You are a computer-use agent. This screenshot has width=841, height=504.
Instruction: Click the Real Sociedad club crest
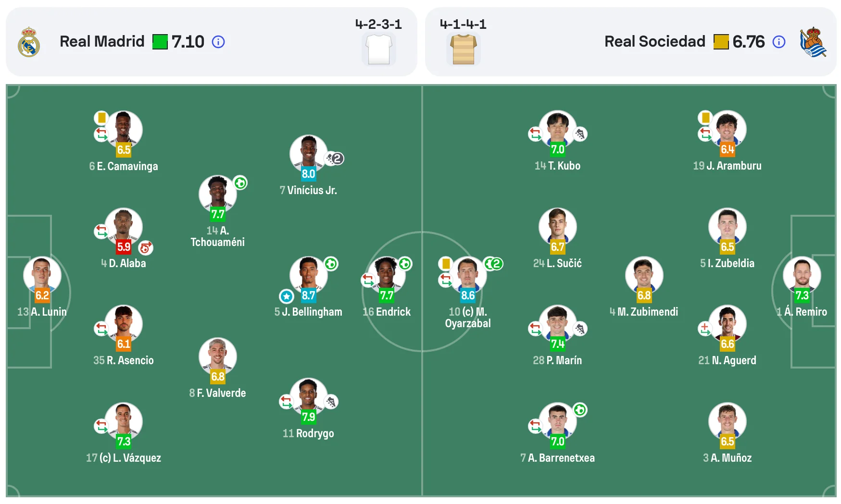813,42
